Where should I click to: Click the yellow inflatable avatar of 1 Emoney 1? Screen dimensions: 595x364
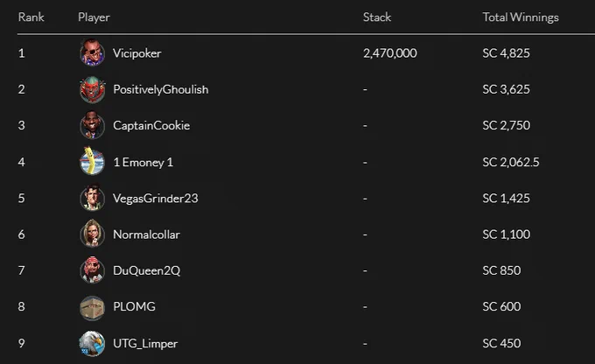point(92,161)
